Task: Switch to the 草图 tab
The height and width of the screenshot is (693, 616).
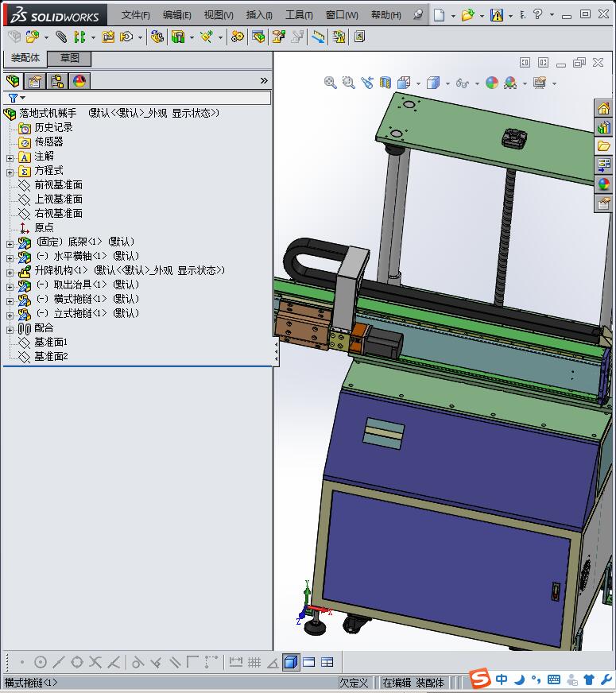Action: (69, 58)
